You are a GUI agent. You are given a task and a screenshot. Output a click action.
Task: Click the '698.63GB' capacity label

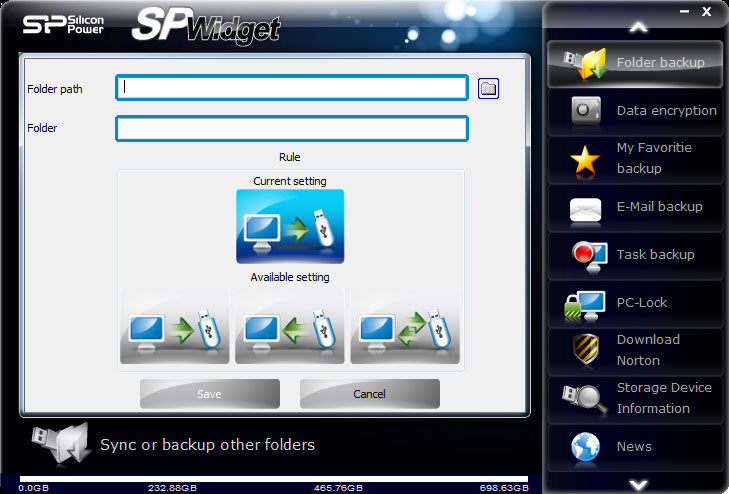pyautogui.click(x=504, y=488)
